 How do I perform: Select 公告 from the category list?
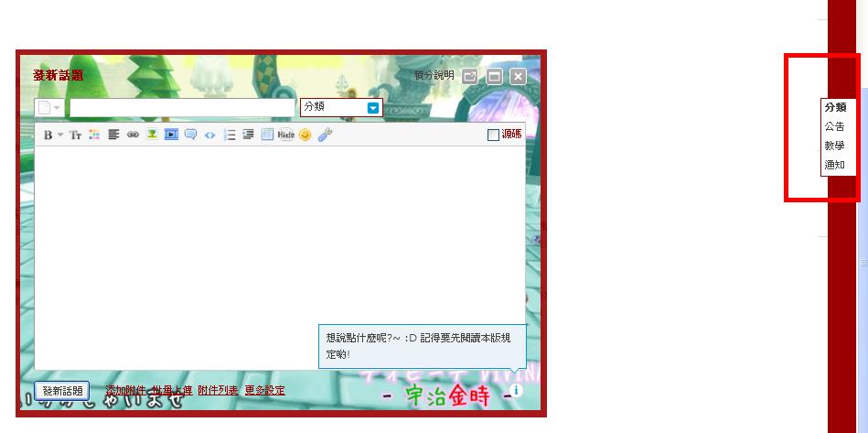[834, 126]
